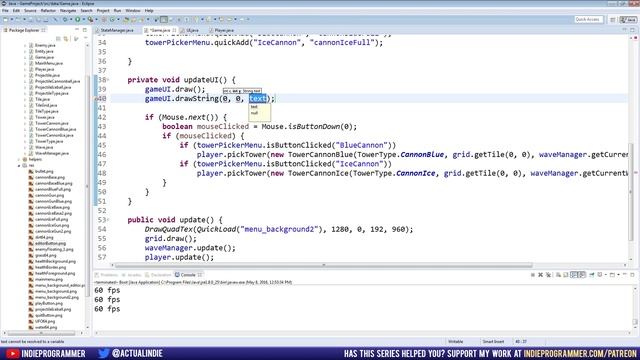Click the editor vertical scrollbar

pos(631,192)
